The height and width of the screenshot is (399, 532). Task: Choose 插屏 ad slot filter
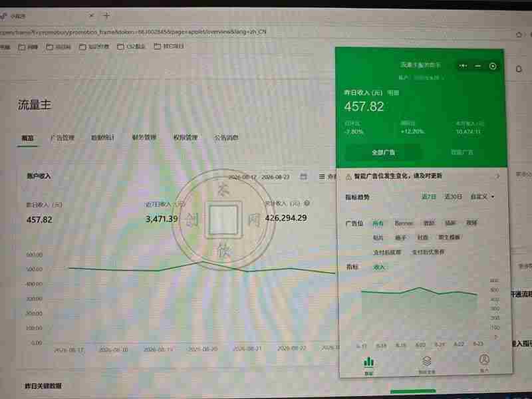click(x=450, y=223)
